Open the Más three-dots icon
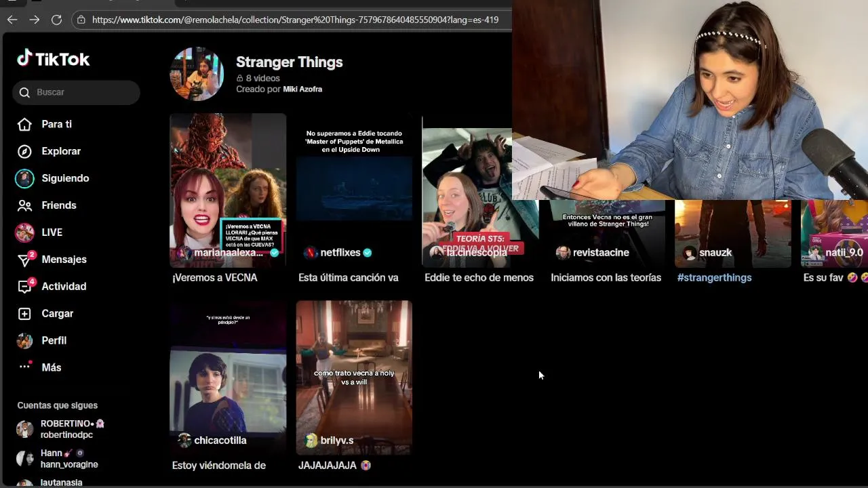The image size is (868, 488). pos(24,367)
